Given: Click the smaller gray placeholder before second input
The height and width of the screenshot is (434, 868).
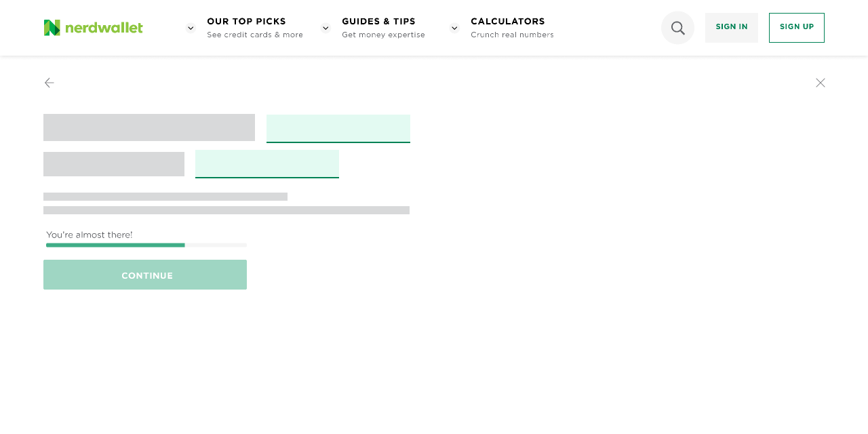Looking at the screenshot, I should pos(114,164).
